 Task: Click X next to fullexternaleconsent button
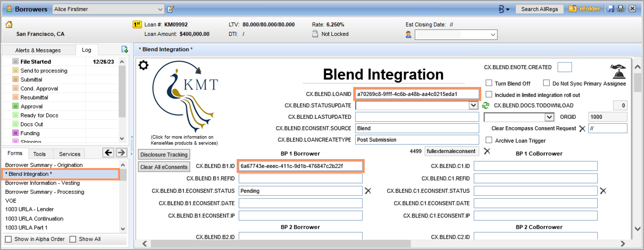pyautogui.click(x=487, y=151)
